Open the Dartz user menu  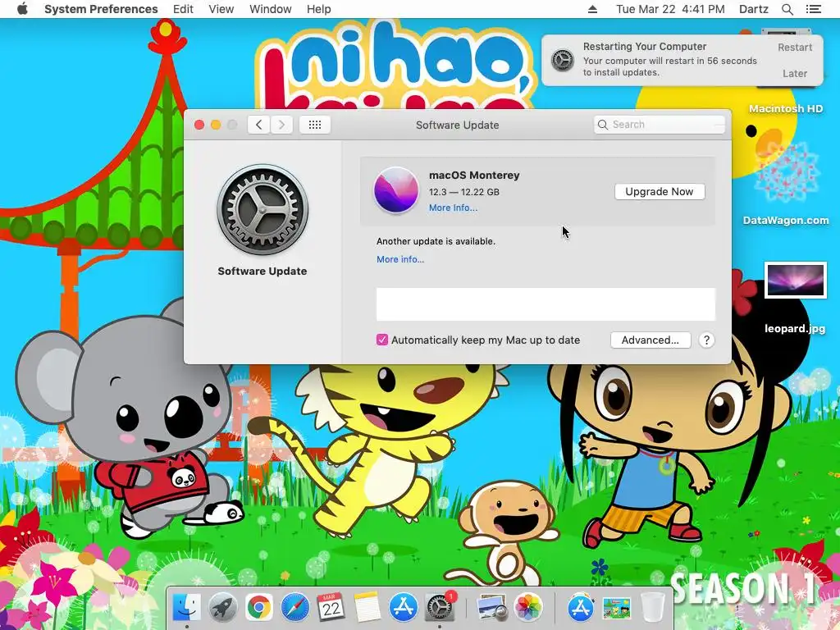(x=753, y=9)
